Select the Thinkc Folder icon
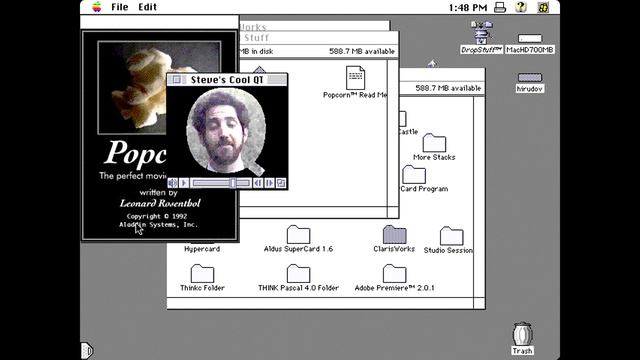This screenshot has height=360, width=640. pos(202,274)
